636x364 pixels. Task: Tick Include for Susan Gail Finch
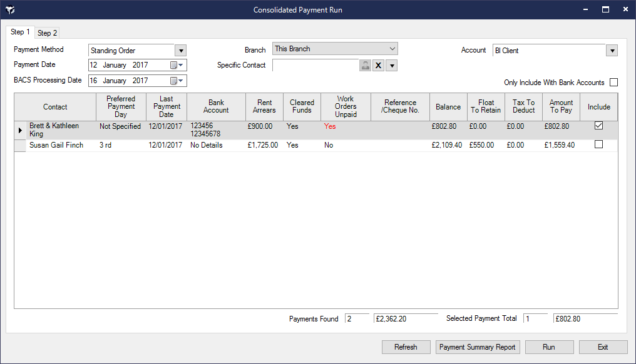[x=598, y=144]
